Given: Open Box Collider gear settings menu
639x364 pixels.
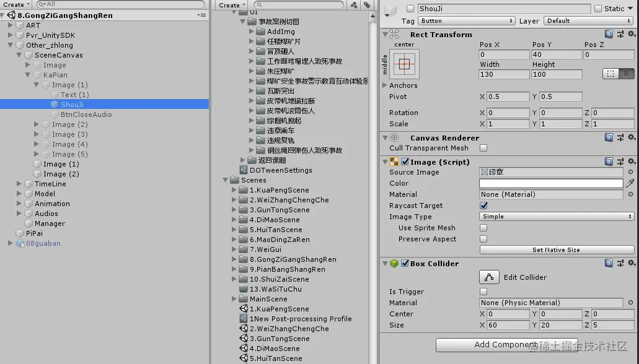Looking at the screenshot, I should click(x=632, y=263).
